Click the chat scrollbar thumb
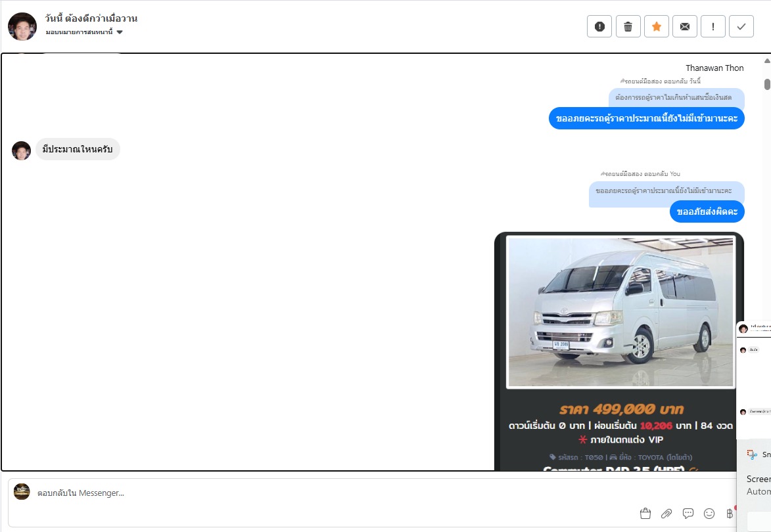This screenshot has width=771, height=532. pyautogui.click(x=767, y=84)
